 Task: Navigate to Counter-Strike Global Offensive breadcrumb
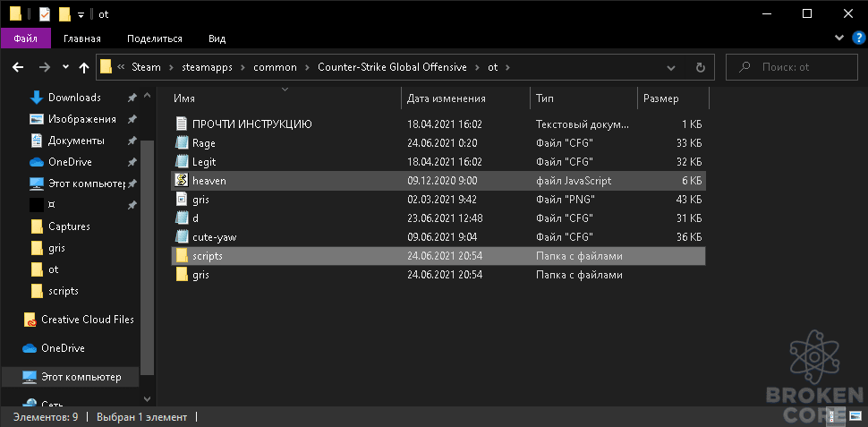pyautogui.click(x=392, y=67)
